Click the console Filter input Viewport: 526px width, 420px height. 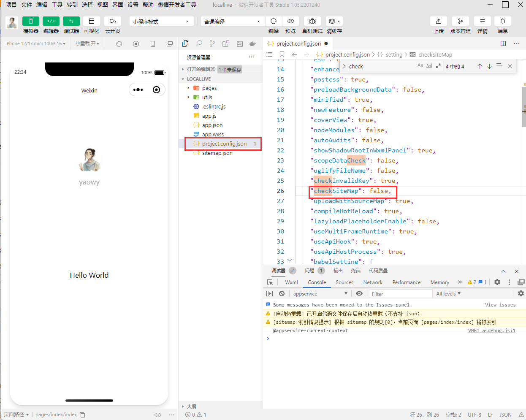pos(401,294)
